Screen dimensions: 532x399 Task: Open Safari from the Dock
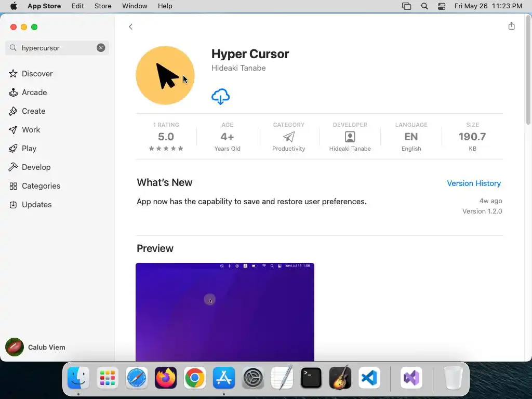pos(137,378)
